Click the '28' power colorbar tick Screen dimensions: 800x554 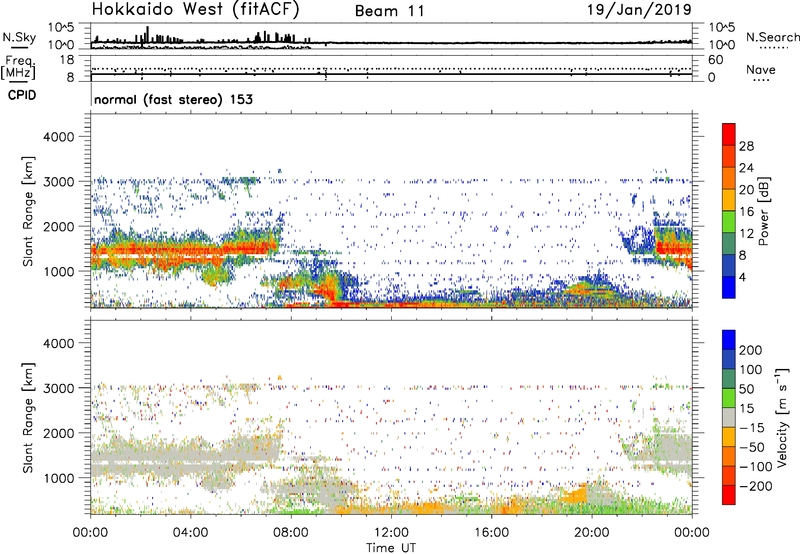point(746,146)
